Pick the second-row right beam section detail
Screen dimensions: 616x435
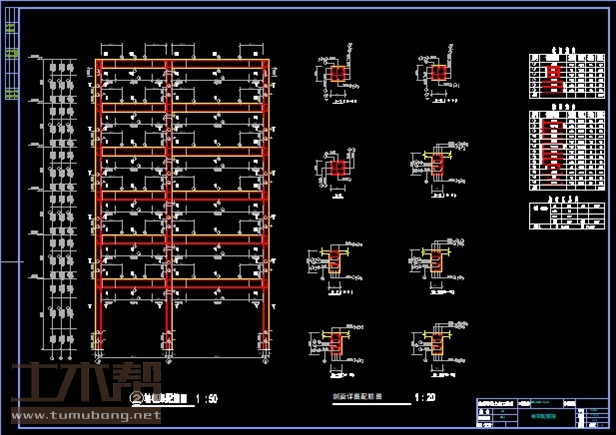[x=436, y=167]
